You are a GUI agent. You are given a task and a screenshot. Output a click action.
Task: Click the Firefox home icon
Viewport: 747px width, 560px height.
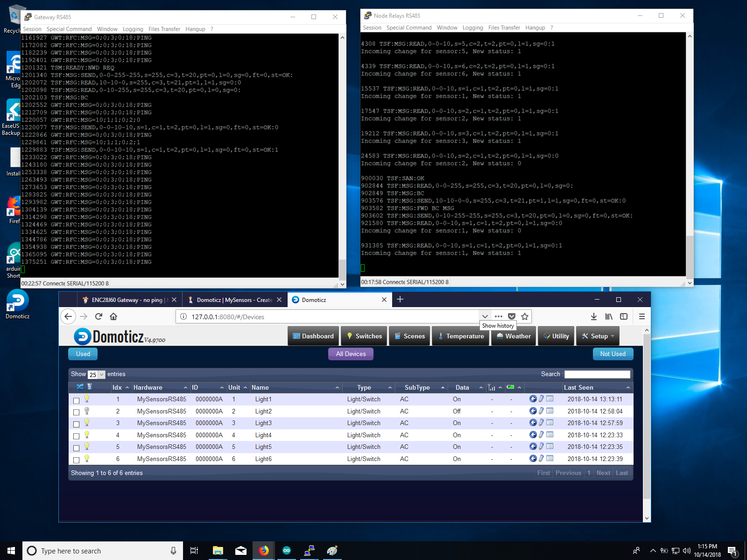[x=113, y=316]
